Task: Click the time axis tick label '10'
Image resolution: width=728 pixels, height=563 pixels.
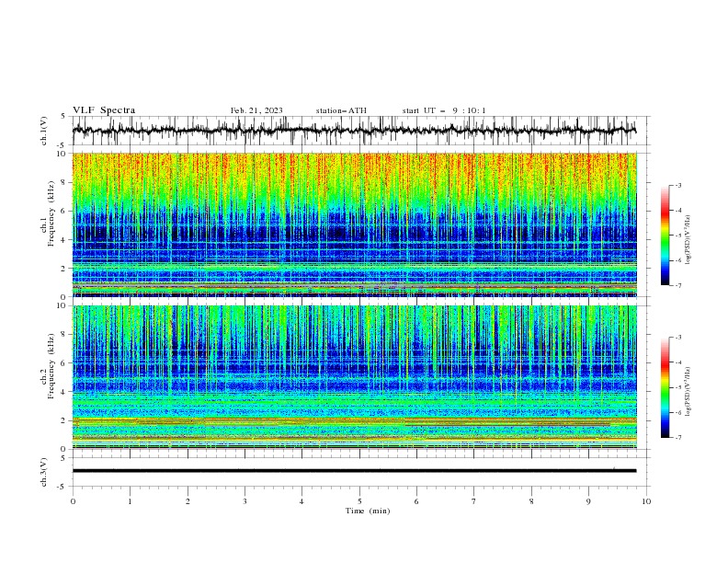Action: click(x=646, y=501)
